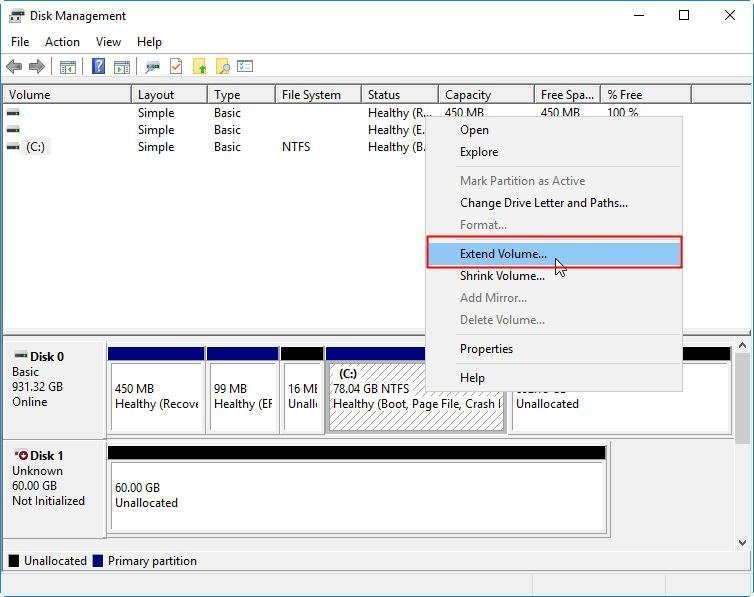
Task: Click the disk connection toolbar icon
Action: [x=152, y=67]
